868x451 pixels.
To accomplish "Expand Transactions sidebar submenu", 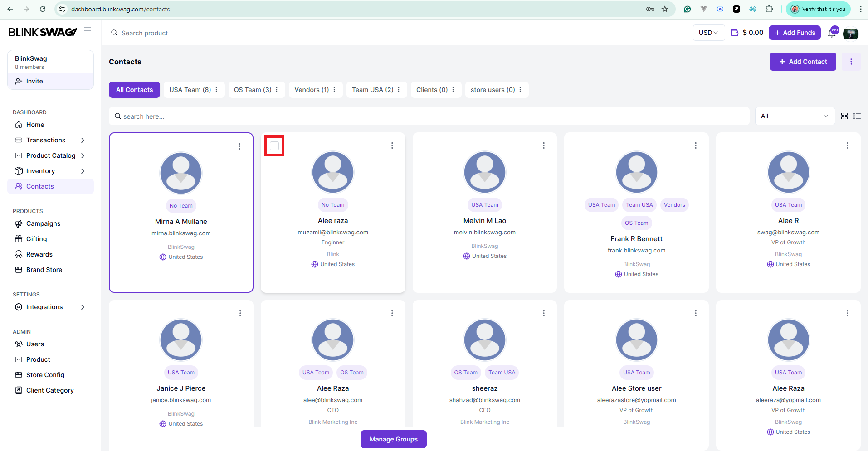I will [x=83, y=140].
